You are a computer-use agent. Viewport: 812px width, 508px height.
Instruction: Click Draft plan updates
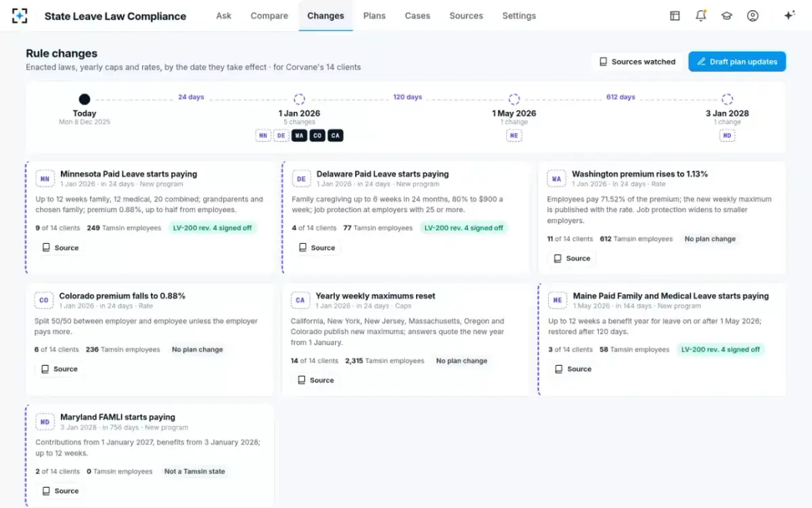pos(737,62)
